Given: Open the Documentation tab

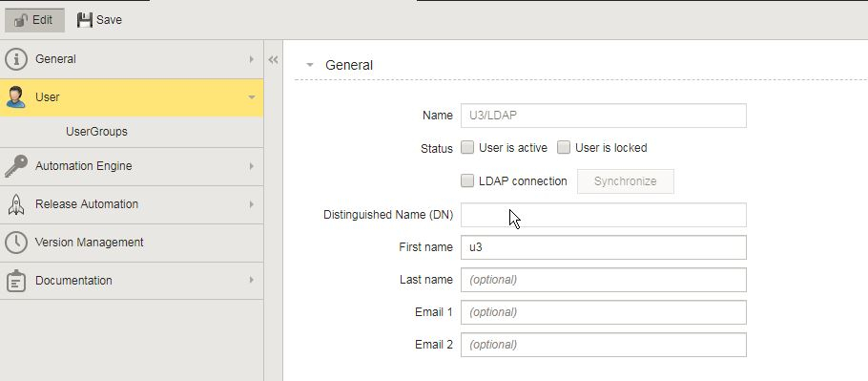Looking at the screenshot, I should (x=132, y=281).
